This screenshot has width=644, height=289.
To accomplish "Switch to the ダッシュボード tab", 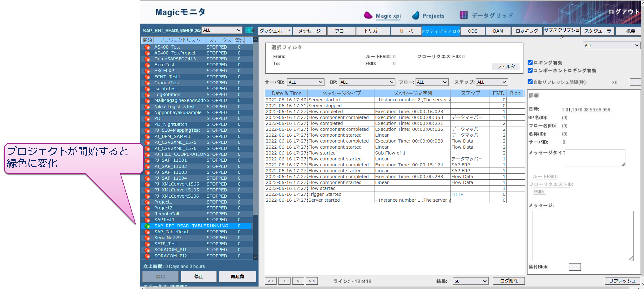I will coord(275,31).
